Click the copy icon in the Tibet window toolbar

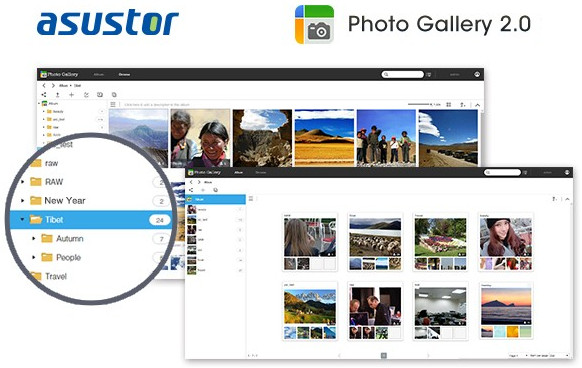click(114, 95)
